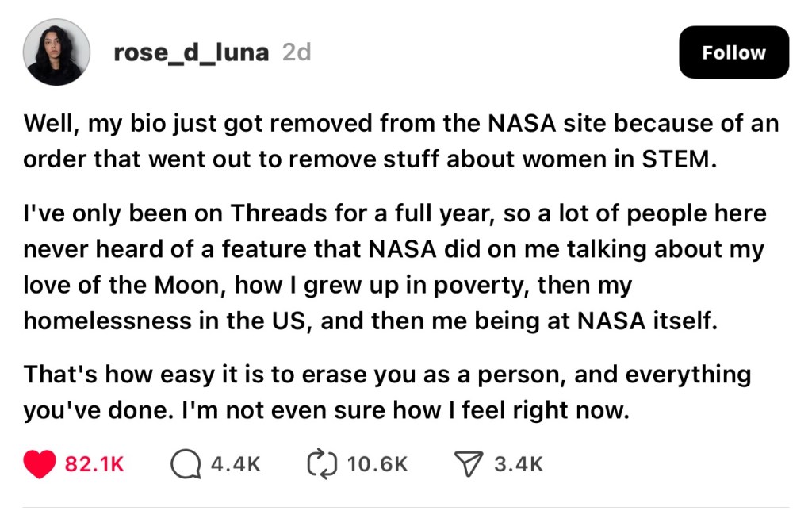Unlike the post via the red heart icon
The width and height of the screenshot is (812, 511).
pos(39,464)
